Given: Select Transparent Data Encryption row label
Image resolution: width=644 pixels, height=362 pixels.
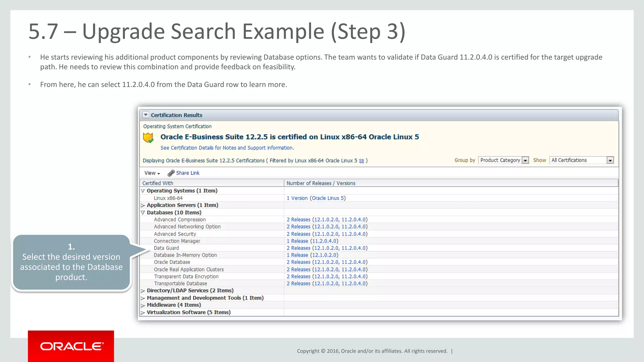Looking at the screenshot, I should 186,277.
